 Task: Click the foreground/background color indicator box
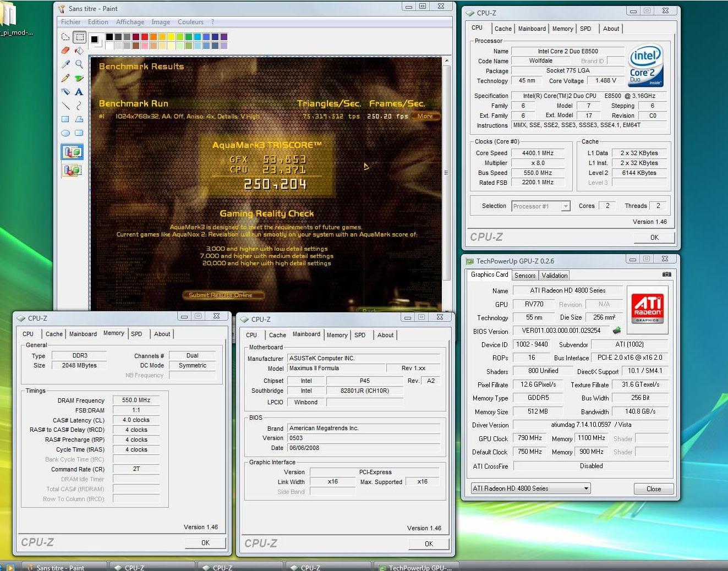click(96, 40)
